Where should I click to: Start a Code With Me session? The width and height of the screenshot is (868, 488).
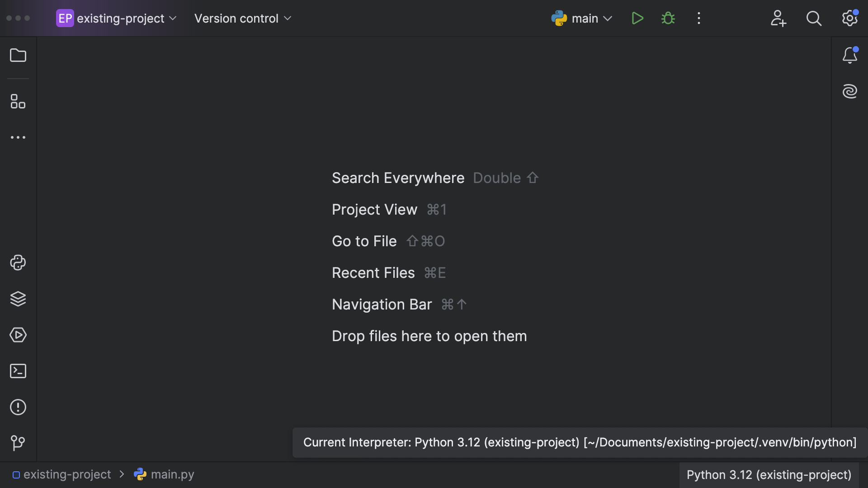778,18
